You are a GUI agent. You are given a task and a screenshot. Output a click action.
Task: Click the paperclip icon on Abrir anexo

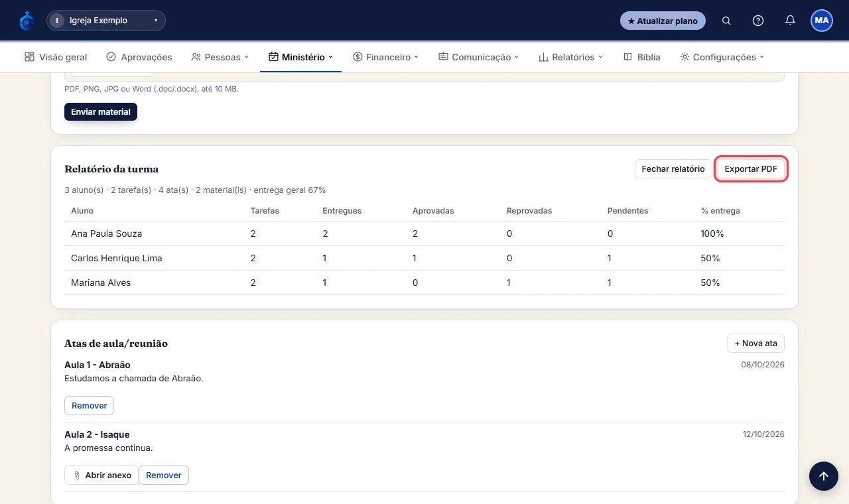(77, 475)
